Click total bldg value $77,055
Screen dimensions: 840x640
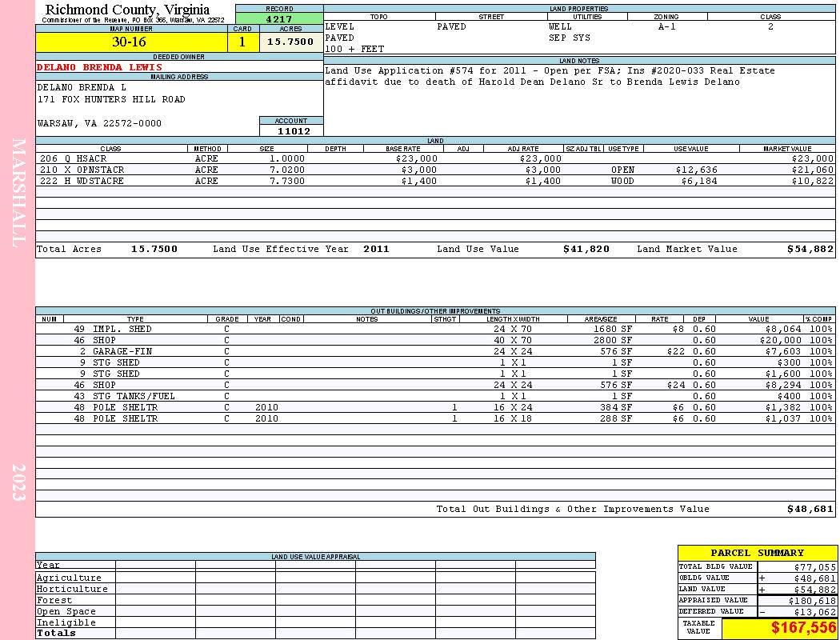point(814,567)
